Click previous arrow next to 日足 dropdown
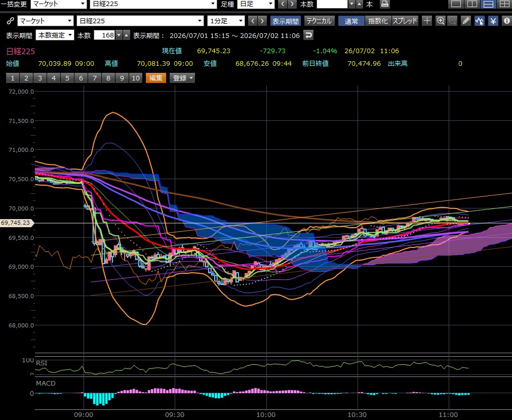The image size is (512, 420). click(283, 4)
